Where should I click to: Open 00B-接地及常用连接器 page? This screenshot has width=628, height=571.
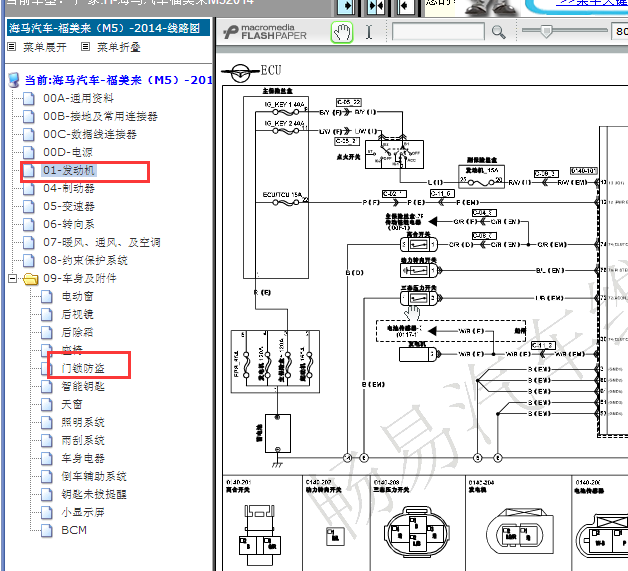(x=100, y=116)
